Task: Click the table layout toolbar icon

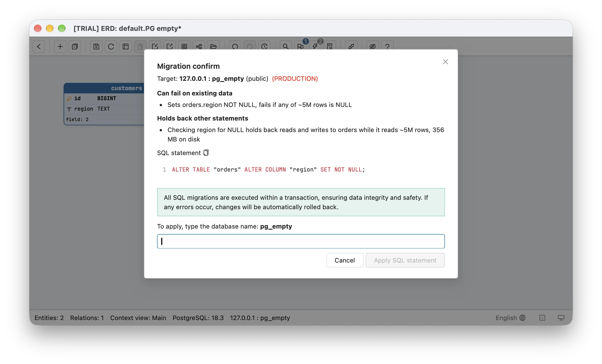Action: [126, 47]
